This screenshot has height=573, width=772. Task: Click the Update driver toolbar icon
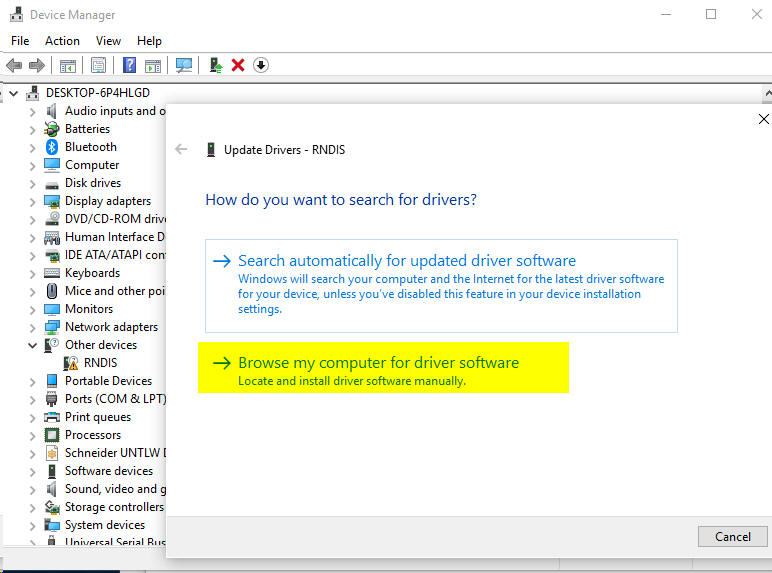pos(216,65)
